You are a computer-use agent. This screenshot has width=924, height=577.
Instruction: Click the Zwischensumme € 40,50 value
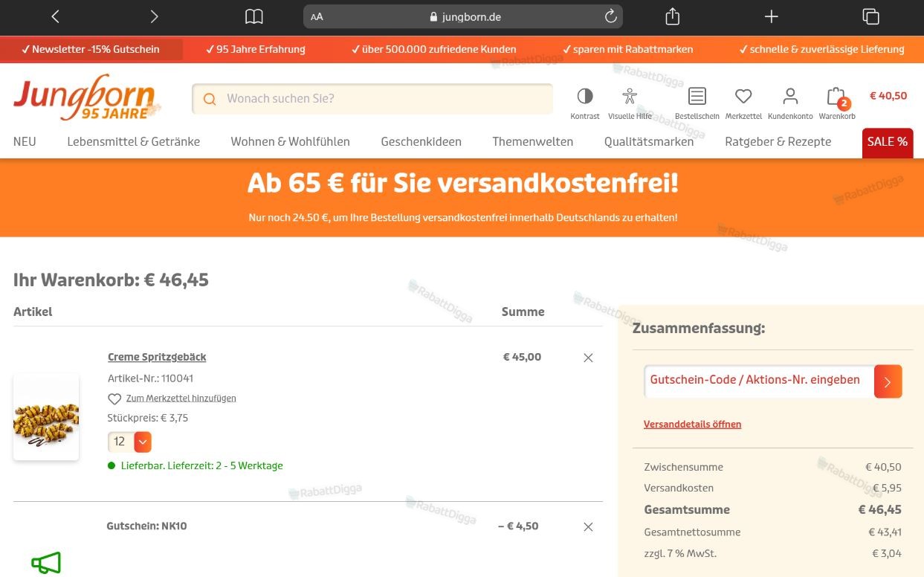[x=883, y=467]
